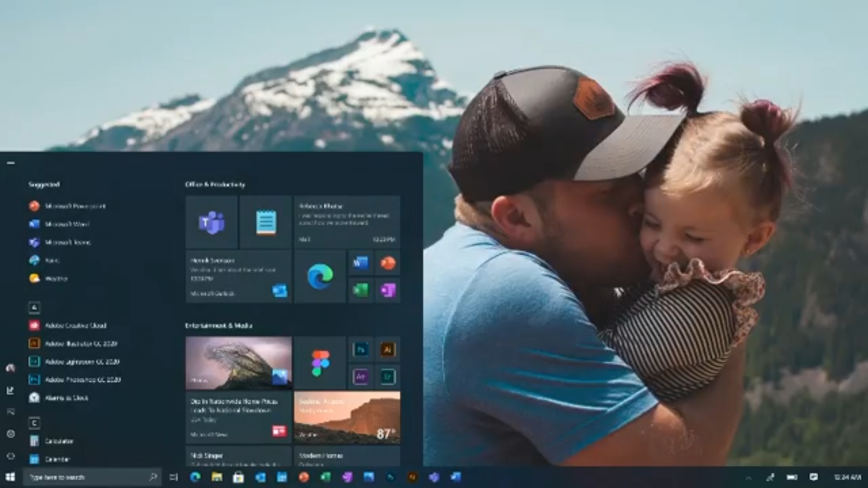Open the Mail live tile
Viewport: 868px width, 488px height.
(x=347, y=222)
